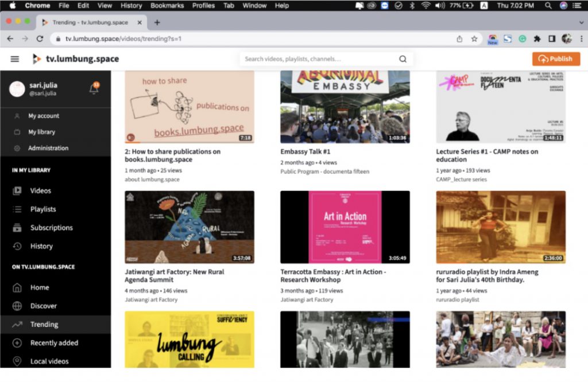Click the History clock icon
Image resolution: width=588 pixels, height=382 pixels.
click(17, 246)
